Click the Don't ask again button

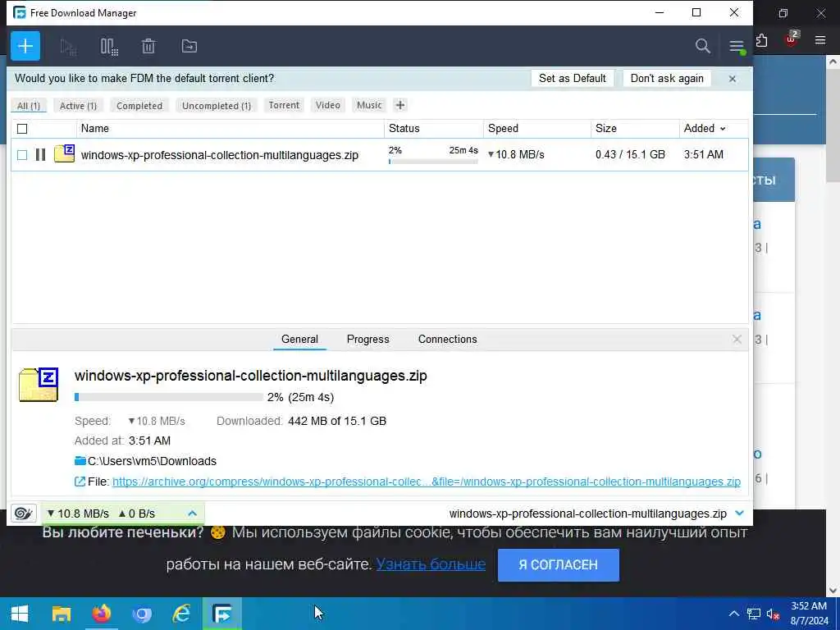point(667,78)
